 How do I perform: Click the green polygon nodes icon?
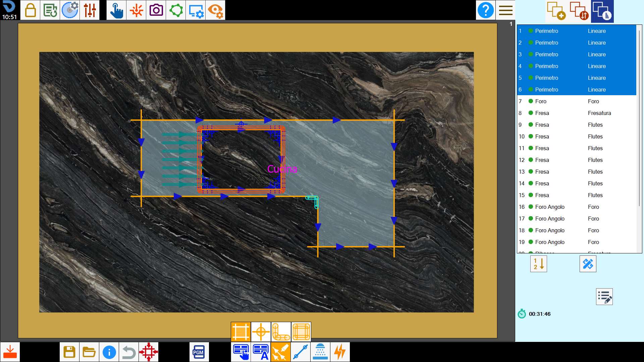[x=176, y=10]
